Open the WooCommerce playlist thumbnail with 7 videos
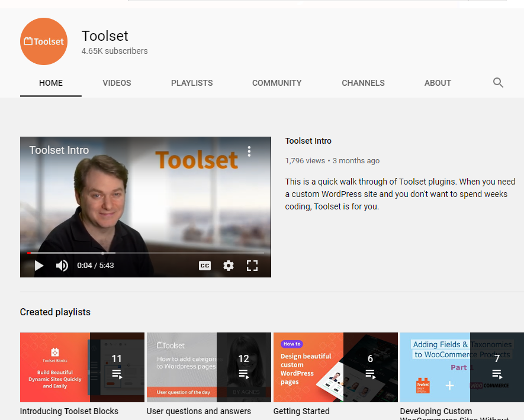 (x=462, y=367)
